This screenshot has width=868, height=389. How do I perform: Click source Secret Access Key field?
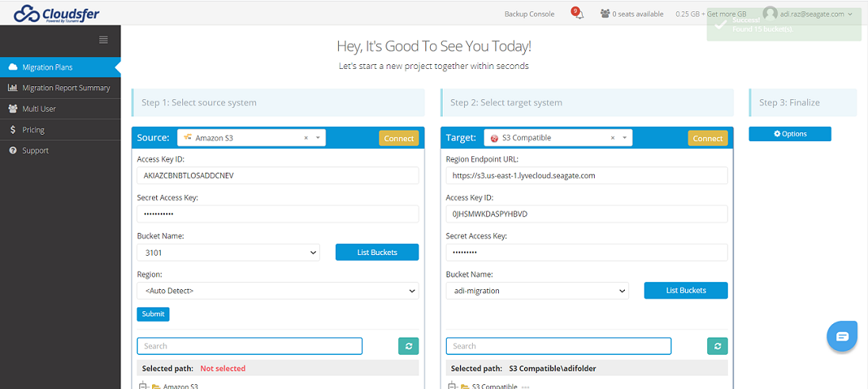point(278,214)
